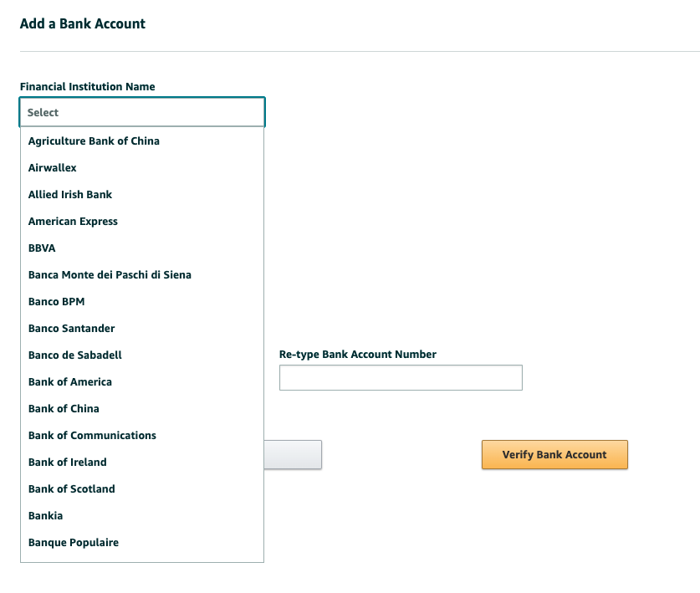The height and width of the screenshot is (593, 700).
Task: Pick American Express from the bank list
Action: pos(72,221)
